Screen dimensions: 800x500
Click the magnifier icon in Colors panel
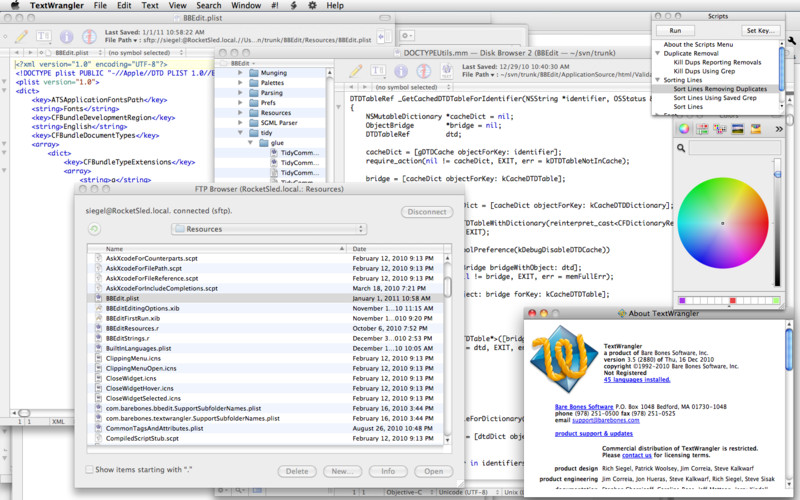click(681, 148)
